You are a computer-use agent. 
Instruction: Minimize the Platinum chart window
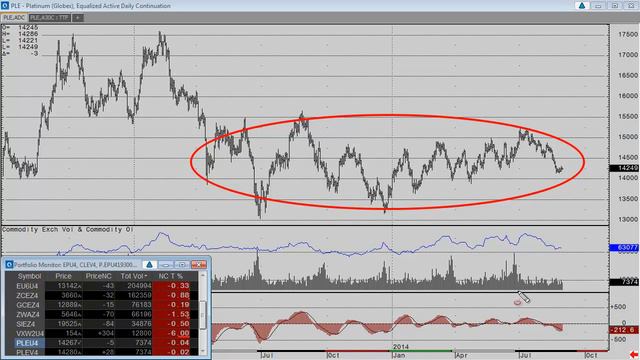pos(598,6)
